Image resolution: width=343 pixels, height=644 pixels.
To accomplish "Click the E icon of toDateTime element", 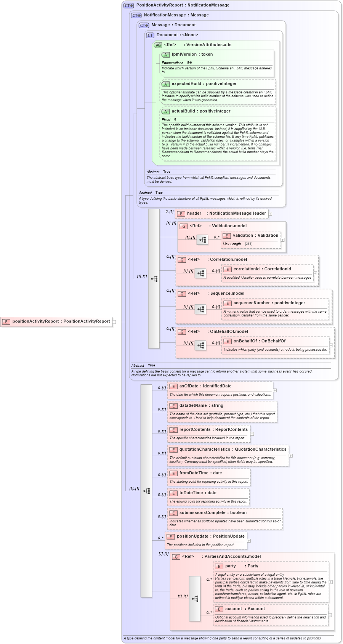I will pos(173,493).
